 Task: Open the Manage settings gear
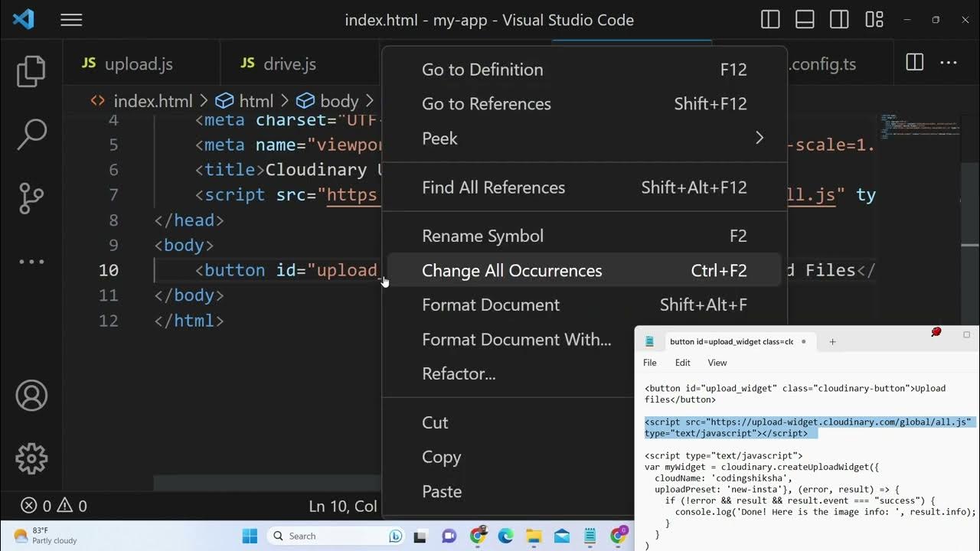tap(31, 458)
